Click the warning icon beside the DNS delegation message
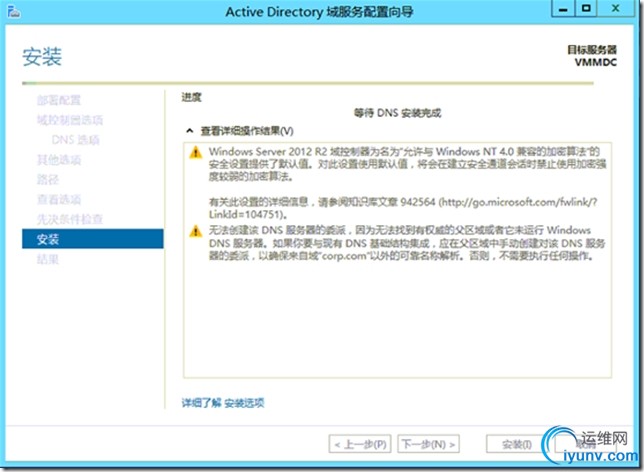The image size is (644, 472). click(x=196, y=231)
